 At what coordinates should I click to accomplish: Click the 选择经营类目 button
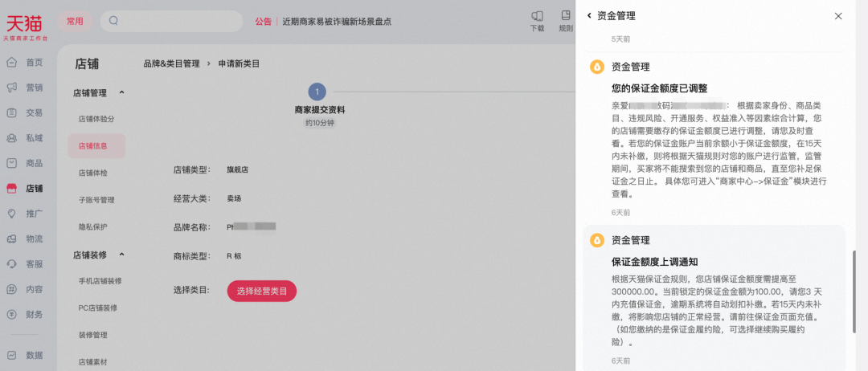261,291
